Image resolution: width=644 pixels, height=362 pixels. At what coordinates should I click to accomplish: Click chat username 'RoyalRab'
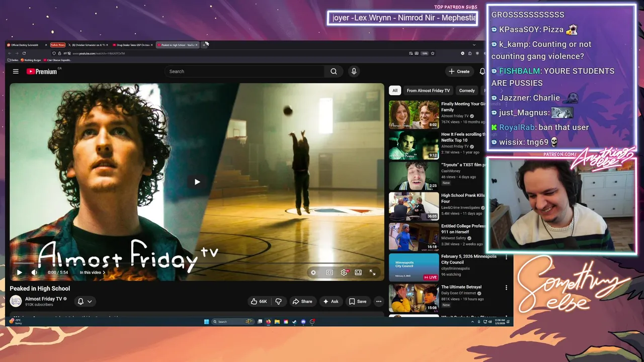pyautogui.click(x=516, y=127)
